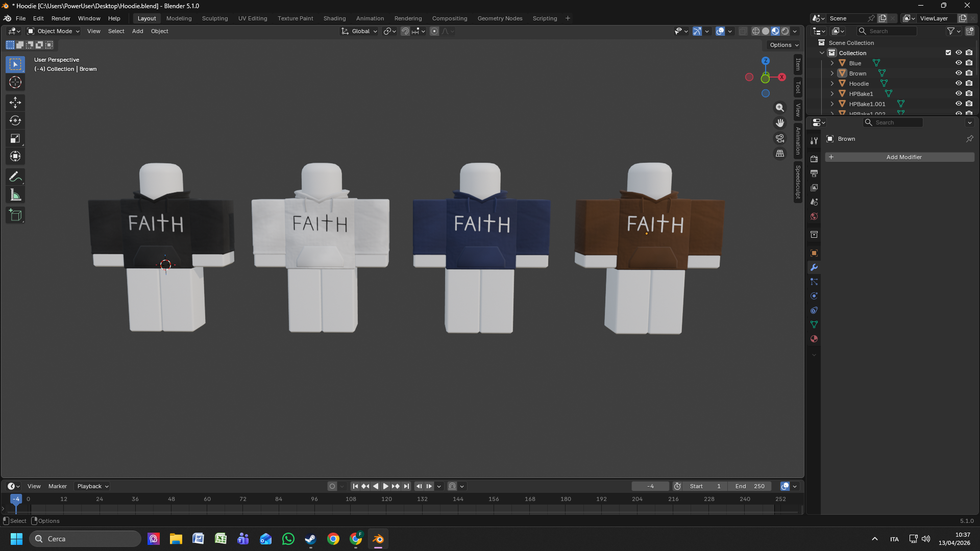
Task: Select the Rotate tool
Action: [15, 120]
